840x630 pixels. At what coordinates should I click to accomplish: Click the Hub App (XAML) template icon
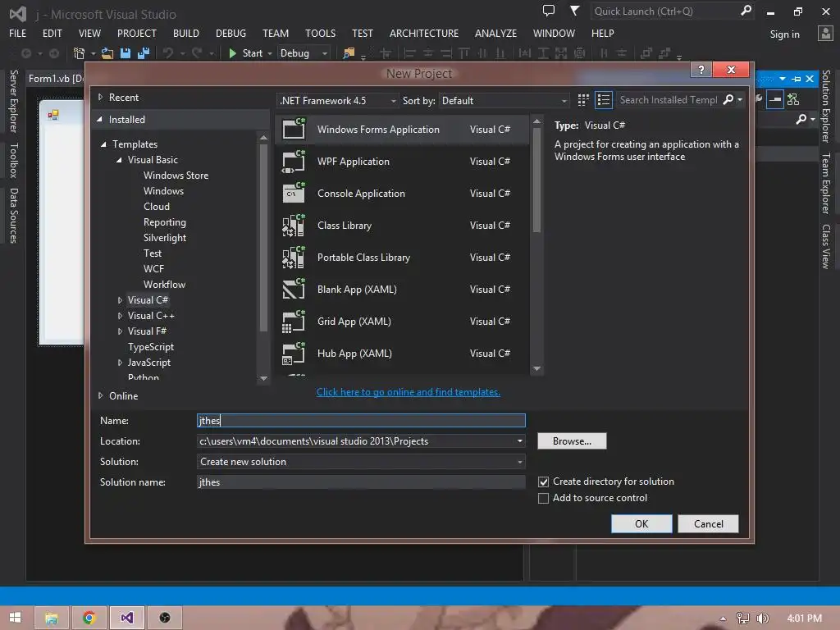tap(294, 354)
